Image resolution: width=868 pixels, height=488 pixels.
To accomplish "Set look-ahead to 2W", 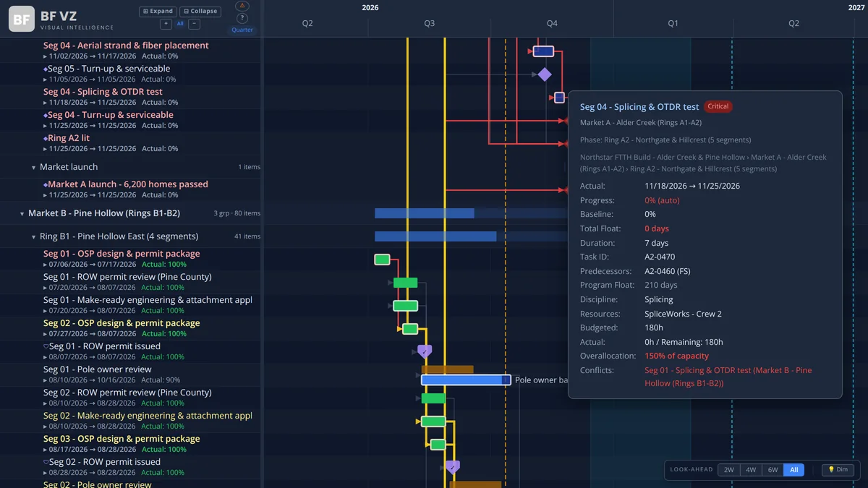I will [x=729, y=470].
